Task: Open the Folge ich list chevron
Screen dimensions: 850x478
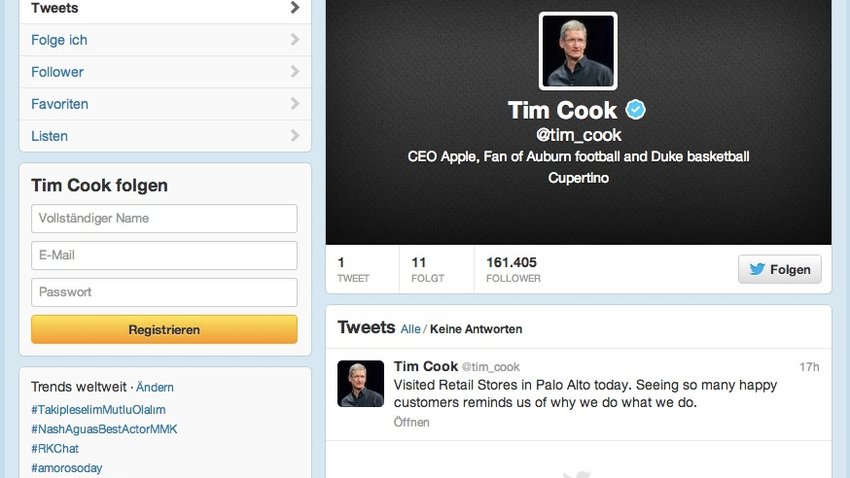Action: (x=295, y=40)
